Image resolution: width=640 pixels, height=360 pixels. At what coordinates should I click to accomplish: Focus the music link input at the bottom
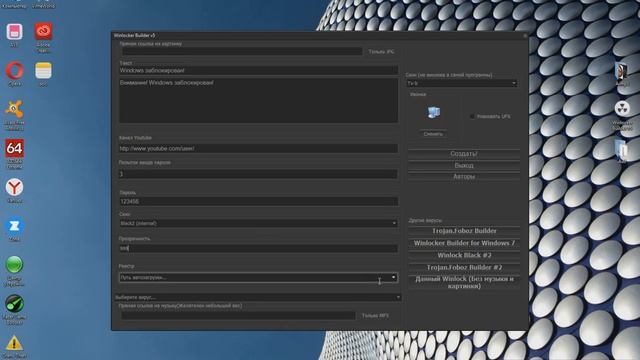pyautogui.click(x=238, y=316)
